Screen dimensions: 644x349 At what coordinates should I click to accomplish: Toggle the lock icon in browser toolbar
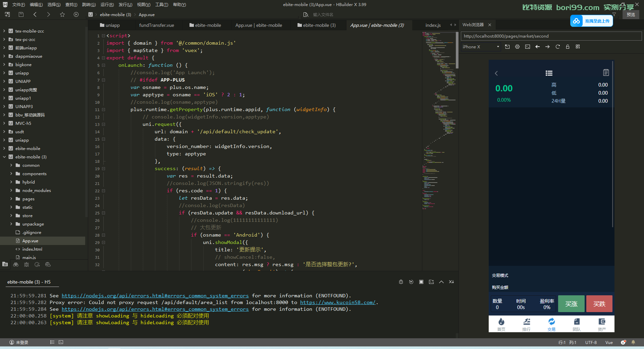click(568, 47)
